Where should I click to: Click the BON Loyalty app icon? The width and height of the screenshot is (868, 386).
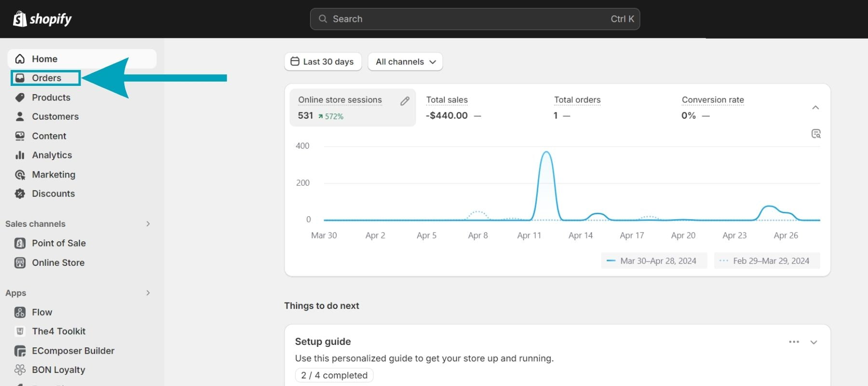point(20,370)
